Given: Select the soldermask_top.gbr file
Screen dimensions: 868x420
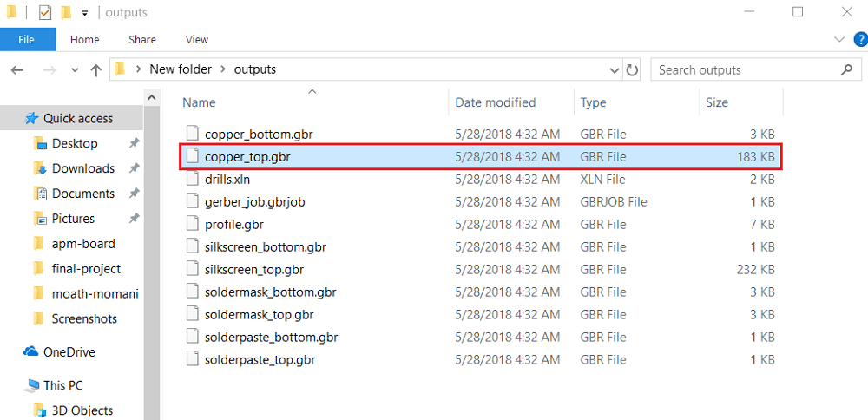Looking at the screenshot, I should [x=480, y=314].
